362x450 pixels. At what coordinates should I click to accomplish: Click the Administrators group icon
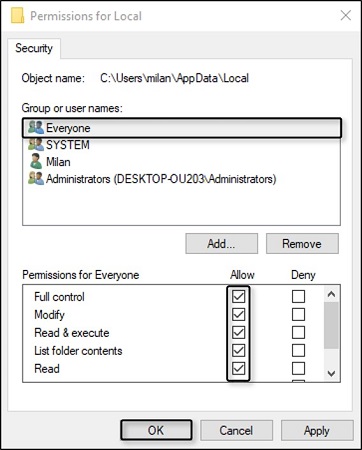tap(36, 179)
